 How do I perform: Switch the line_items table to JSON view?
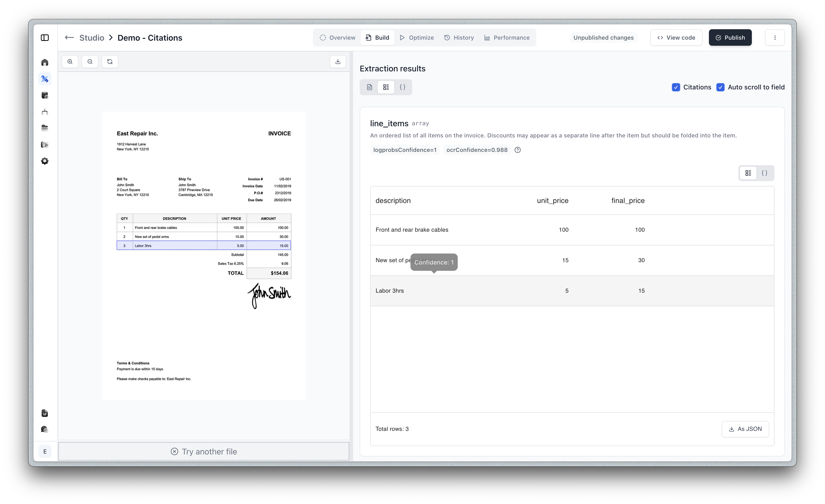764,173
